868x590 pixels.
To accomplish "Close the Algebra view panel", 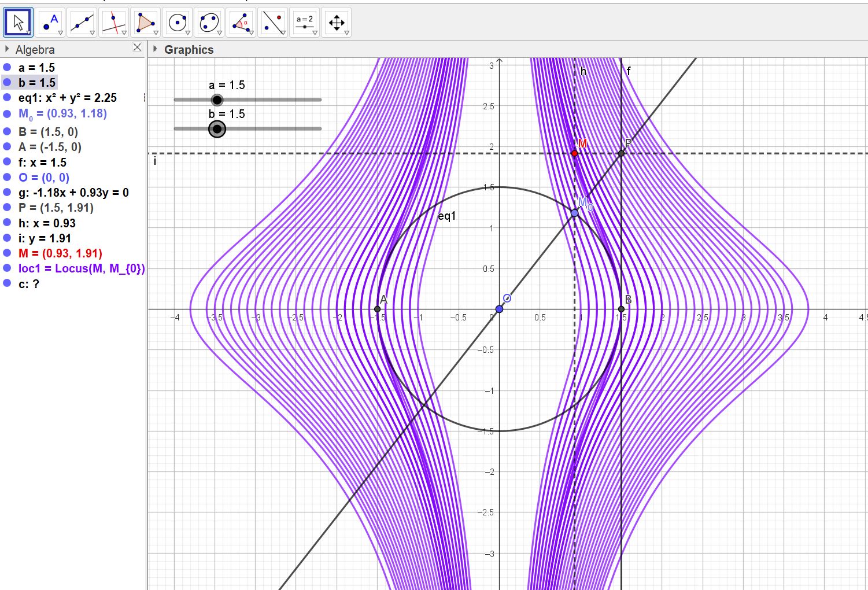I will pyautogui.click(x=137, y=47).
